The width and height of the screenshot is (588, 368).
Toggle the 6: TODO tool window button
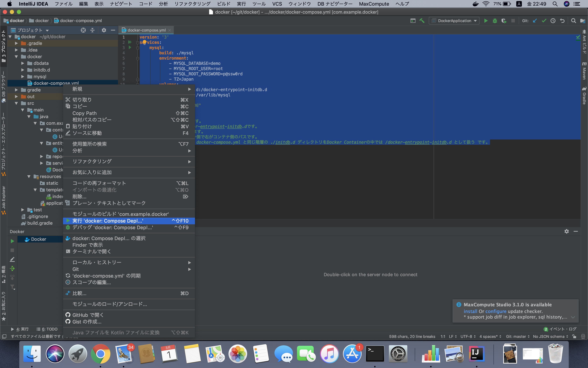pos(47,329)
